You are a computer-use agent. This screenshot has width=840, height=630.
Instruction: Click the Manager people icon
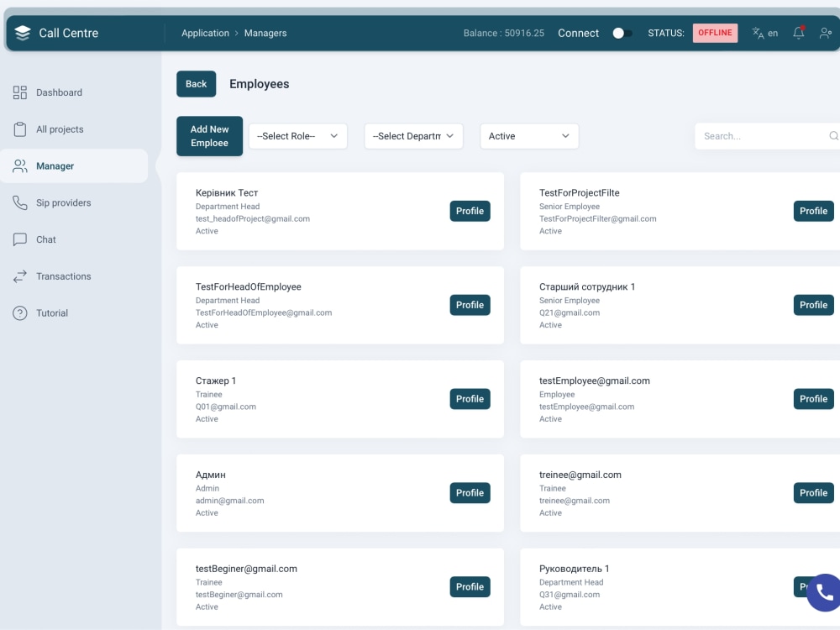pyautogui.click(x=20, y=166)
